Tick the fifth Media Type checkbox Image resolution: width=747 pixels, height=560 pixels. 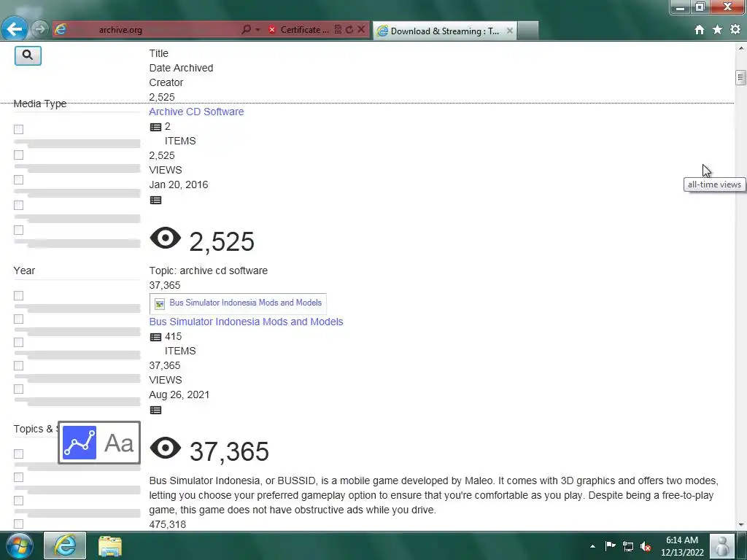[18, 230]
